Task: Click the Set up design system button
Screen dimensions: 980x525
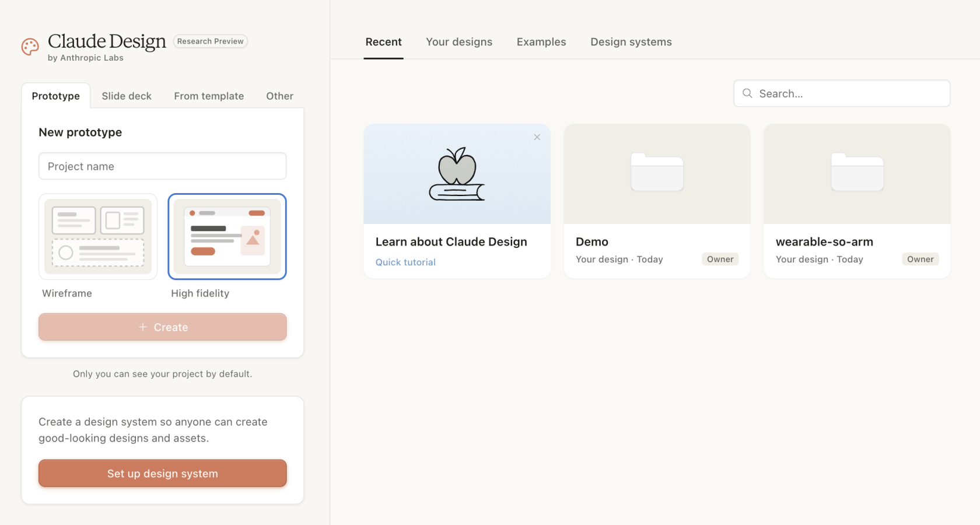Action: pyautogui.click(x=163, y=474)
